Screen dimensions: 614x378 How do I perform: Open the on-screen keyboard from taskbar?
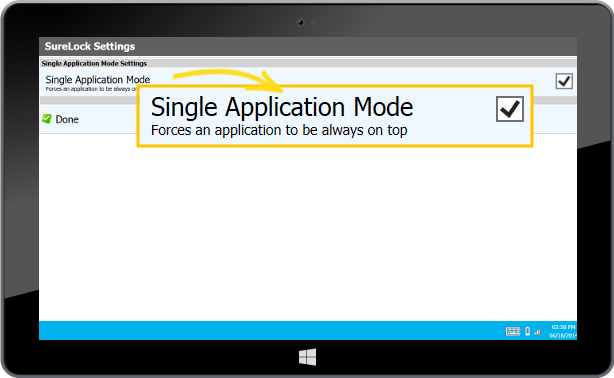[513, 331]
